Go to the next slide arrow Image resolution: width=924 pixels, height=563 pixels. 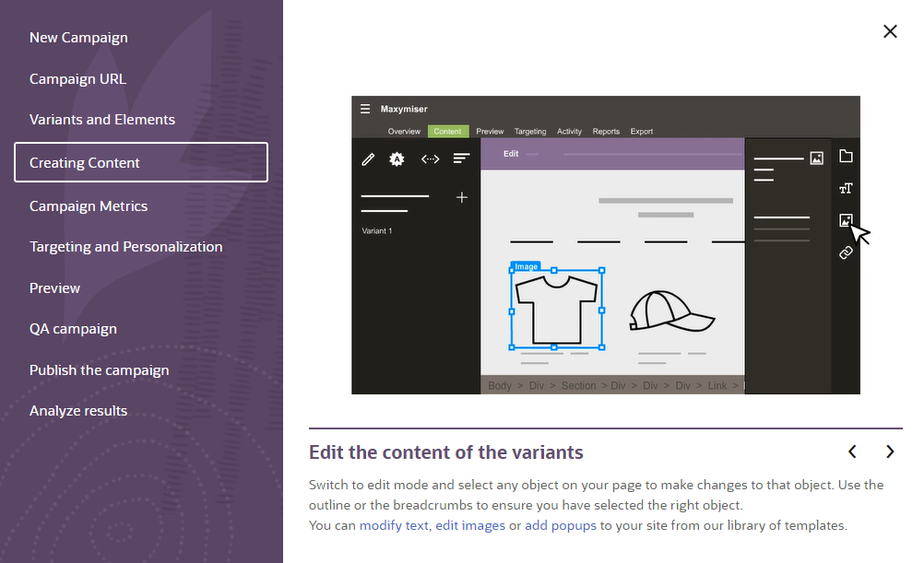click(890, 452)
